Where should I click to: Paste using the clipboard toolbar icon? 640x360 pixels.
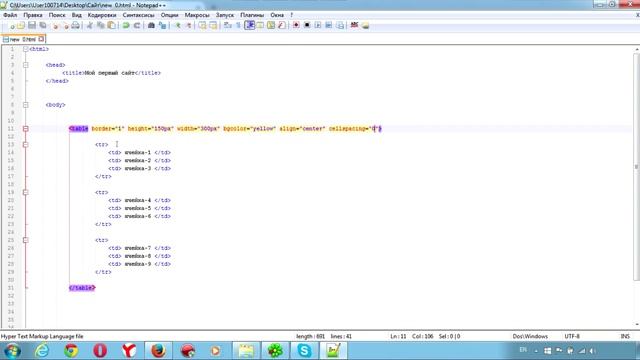pyautogui.click(x=111, y=26)
